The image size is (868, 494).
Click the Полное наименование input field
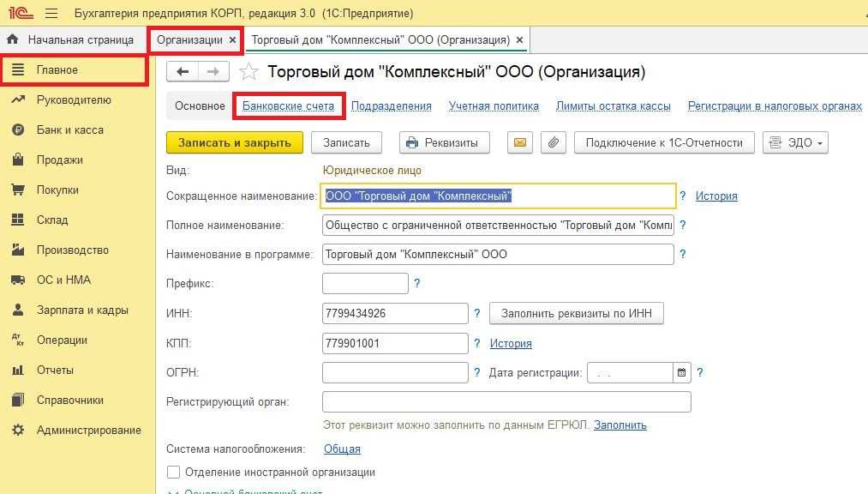[x=498, y=226]
